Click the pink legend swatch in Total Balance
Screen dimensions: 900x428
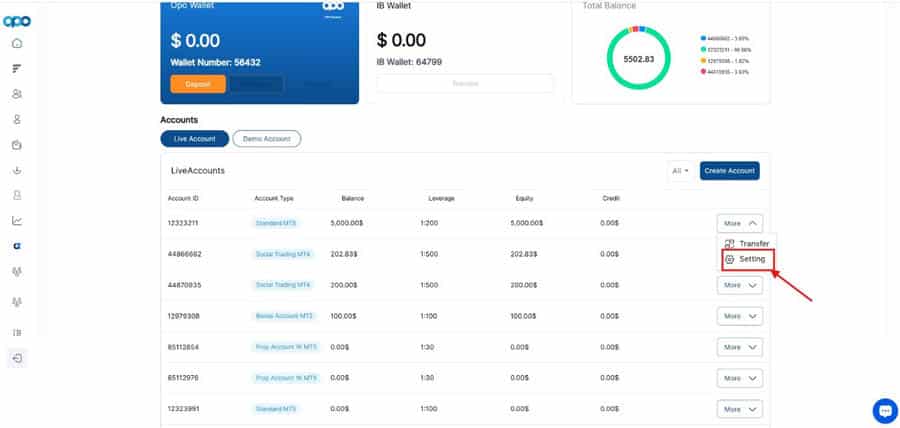click(703, 72)
